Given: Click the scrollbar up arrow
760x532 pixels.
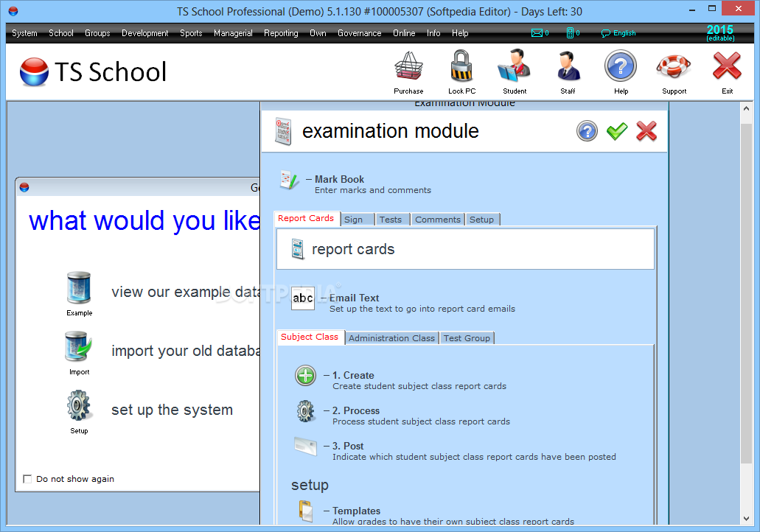Looking at the screenshot, I should (747, 108).
